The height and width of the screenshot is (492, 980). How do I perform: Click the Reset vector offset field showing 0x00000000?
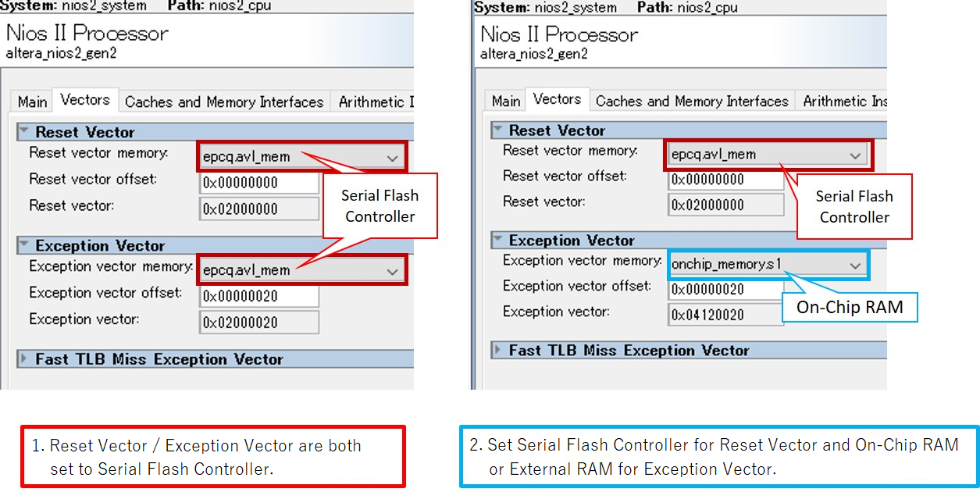tap(258, 181)
